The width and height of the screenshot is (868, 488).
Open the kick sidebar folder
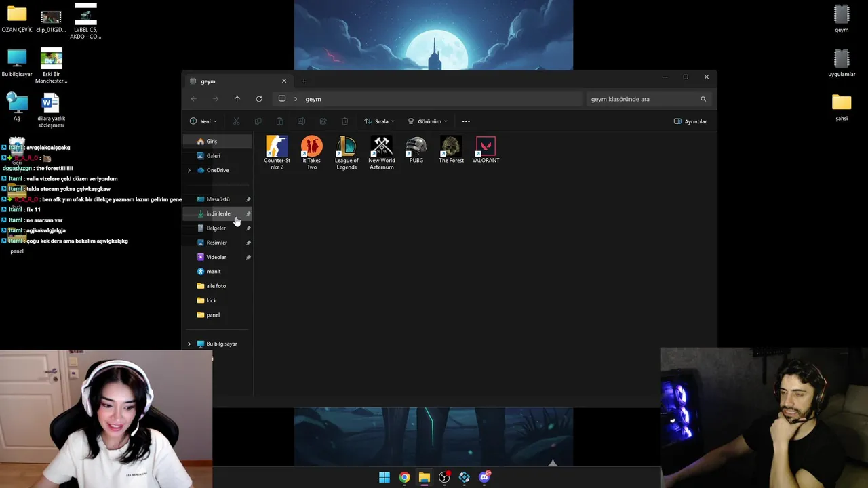click(218, 300)
